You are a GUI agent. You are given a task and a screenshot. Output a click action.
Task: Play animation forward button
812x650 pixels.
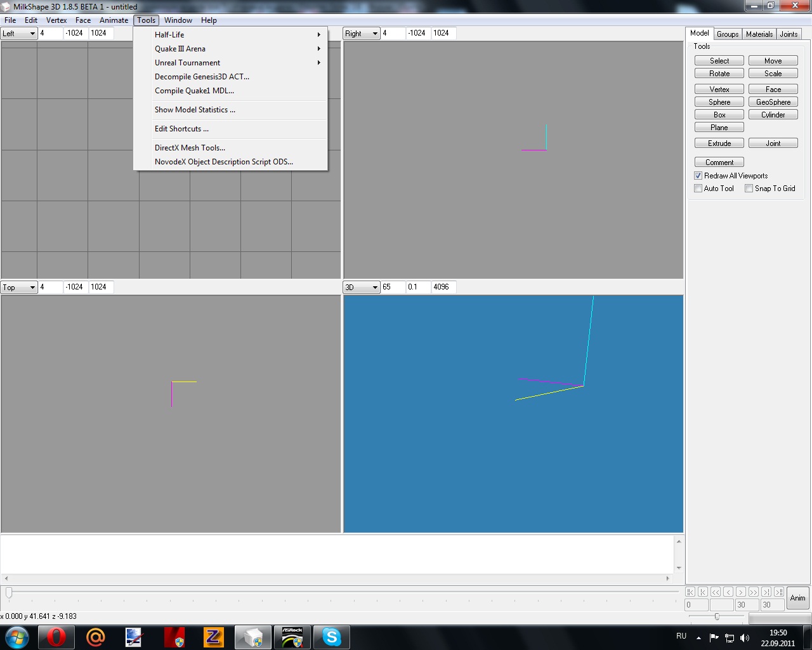point(754,592)
